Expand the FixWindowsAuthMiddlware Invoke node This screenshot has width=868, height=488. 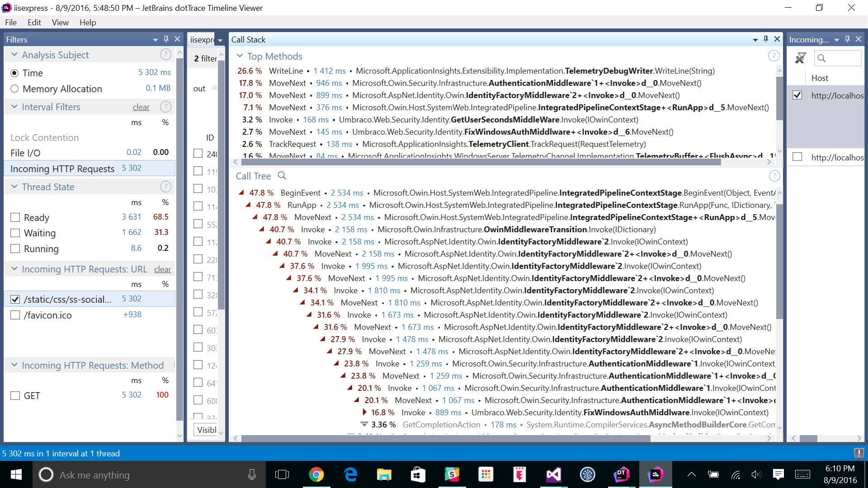pos(364,412)
